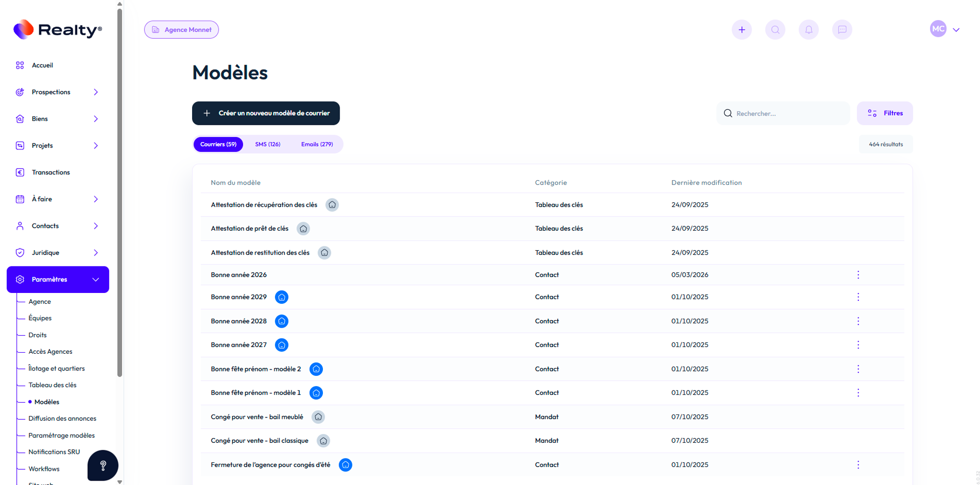
Task: Open three-dot menu for Bonne année 2026
Action: point(858,275)
